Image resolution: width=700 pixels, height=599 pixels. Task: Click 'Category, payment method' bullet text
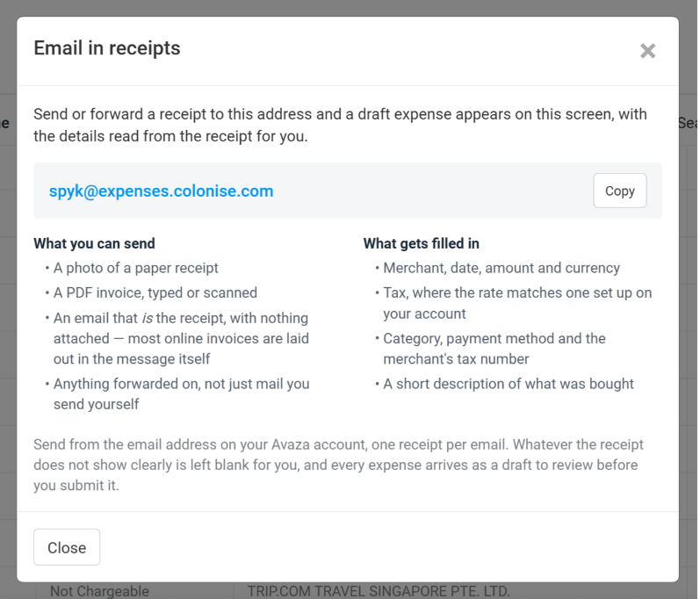(494, 349)
